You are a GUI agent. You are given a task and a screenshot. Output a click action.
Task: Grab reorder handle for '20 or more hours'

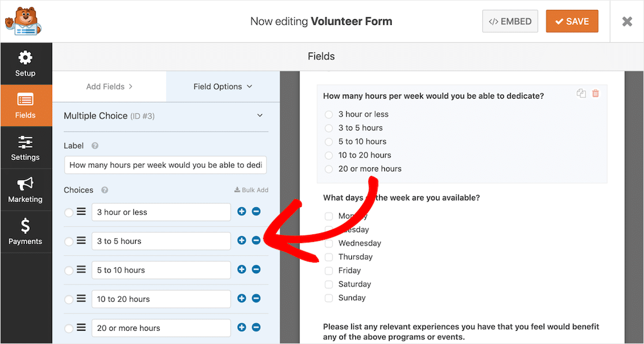(x=81, y=328)
